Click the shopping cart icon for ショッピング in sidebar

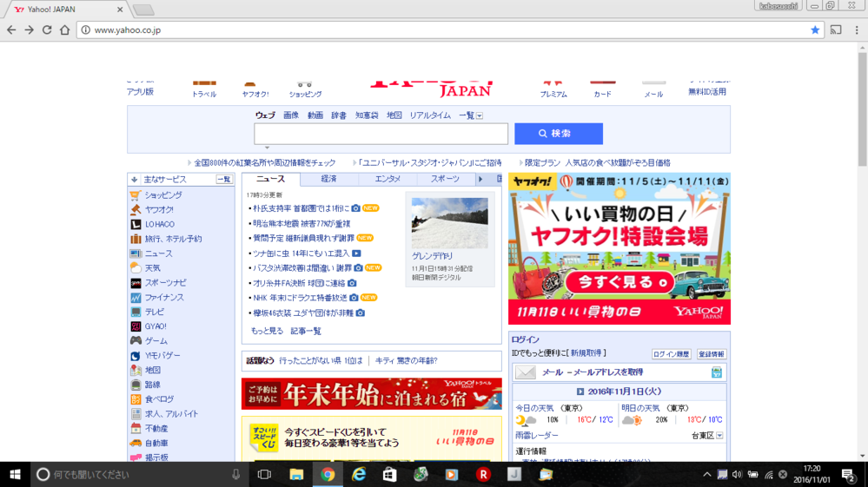click(x=136, y=195)
